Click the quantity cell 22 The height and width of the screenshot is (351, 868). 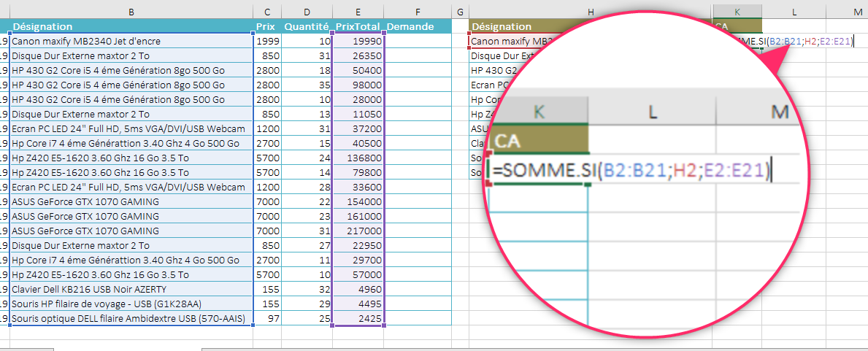[307, 201]
